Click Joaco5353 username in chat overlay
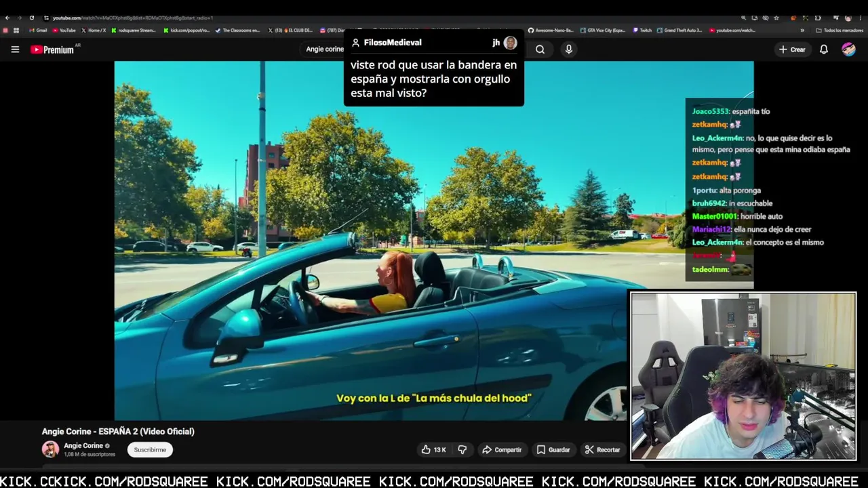Screen dimensions: 868x488 pos(711,111)
